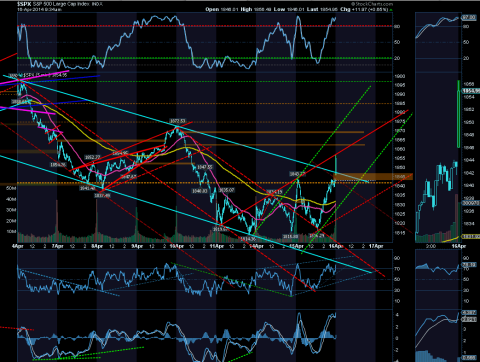Click the tall green candle in right mini chart

coord(459,113)
